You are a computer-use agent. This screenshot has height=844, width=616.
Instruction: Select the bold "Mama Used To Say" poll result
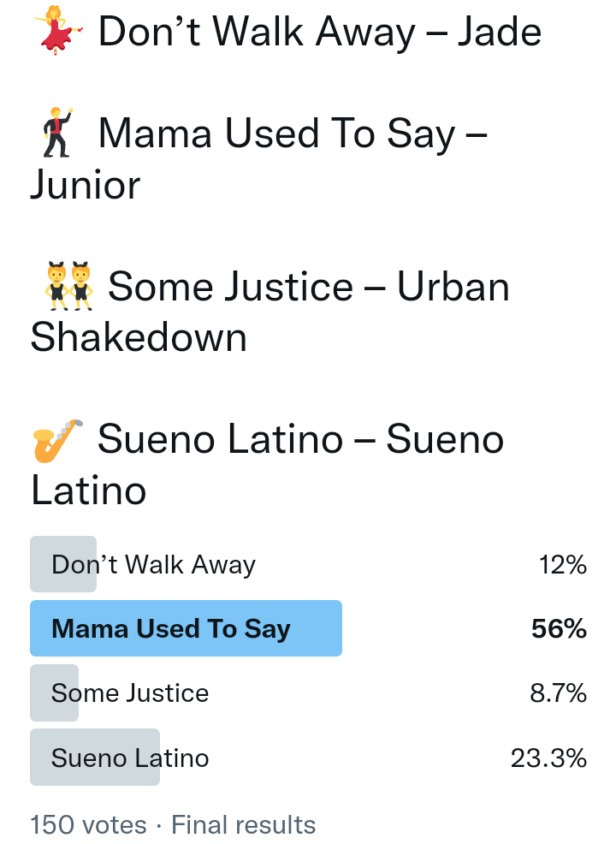[171, 629]
